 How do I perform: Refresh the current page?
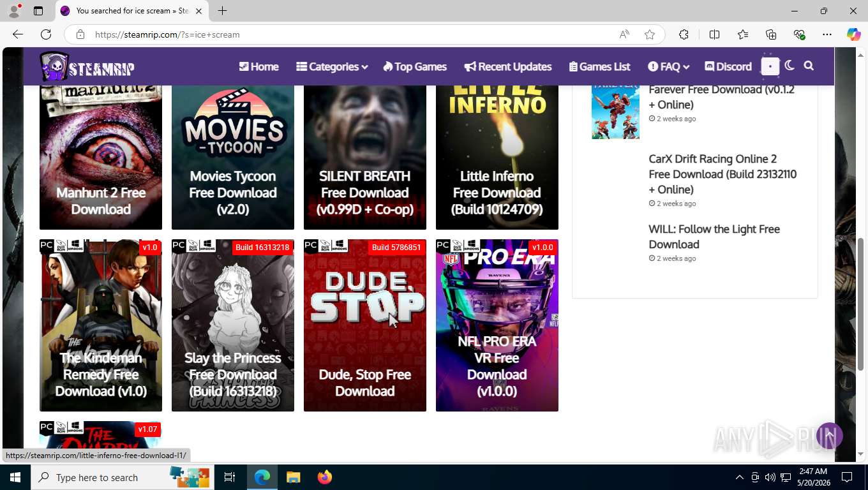click(x=46, y=34)
